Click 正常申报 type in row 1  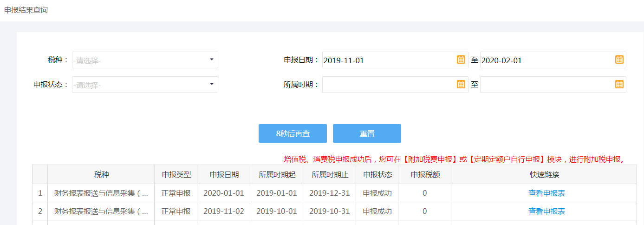click(x=176, y=193)
